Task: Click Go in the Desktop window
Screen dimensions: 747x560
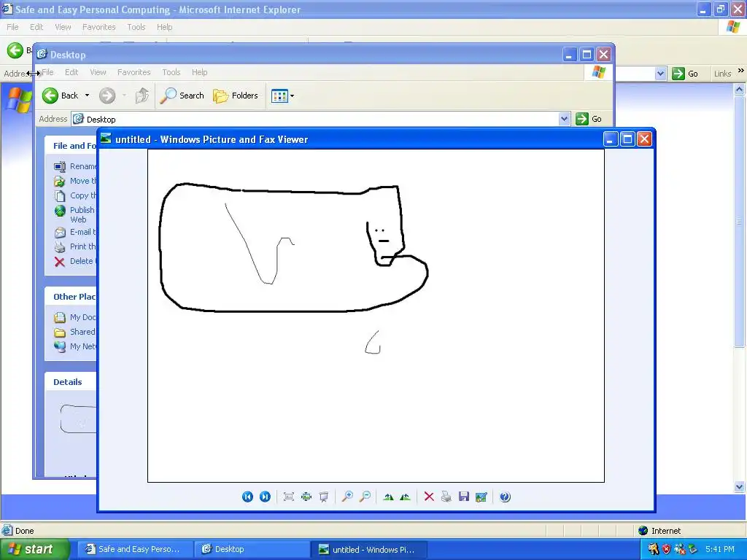Action: coord(589,119)
